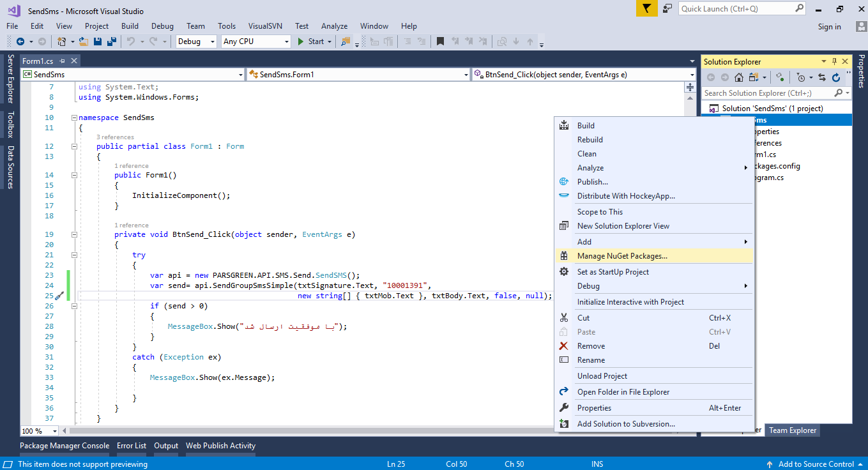Refresh the Solution Explorer
Image resolution: width=868 pixels, height=470 pixels.
836,77
